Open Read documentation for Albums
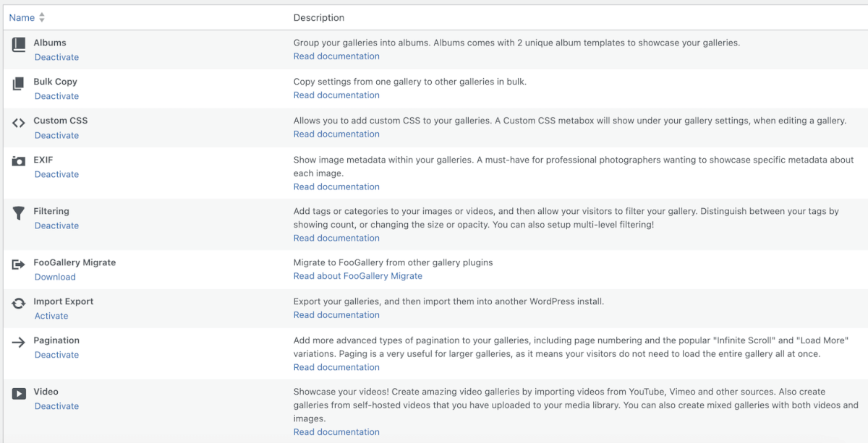Viewport: 868px width, 443px height. pos(336,56)
